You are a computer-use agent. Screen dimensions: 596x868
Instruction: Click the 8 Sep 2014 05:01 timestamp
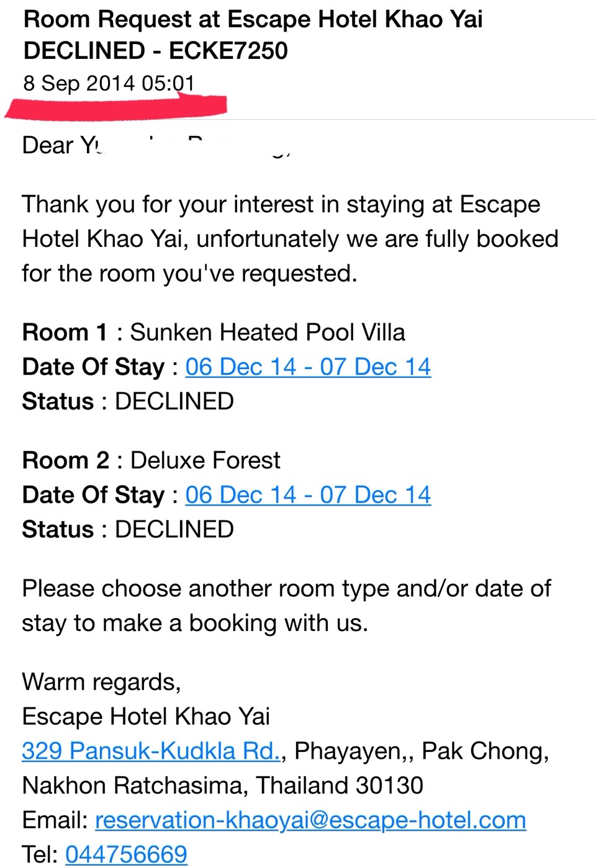pos(109,83)
